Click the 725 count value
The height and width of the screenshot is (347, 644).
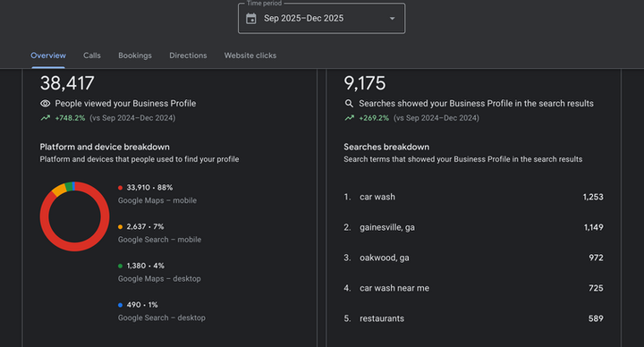(596, 288)
